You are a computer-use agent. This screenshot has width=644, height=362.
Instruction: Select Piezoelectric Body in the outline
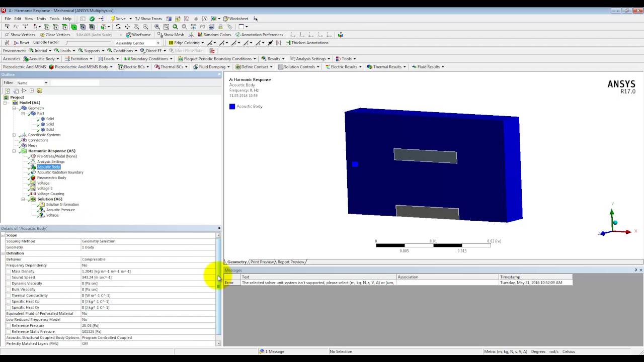pos(51,177)
